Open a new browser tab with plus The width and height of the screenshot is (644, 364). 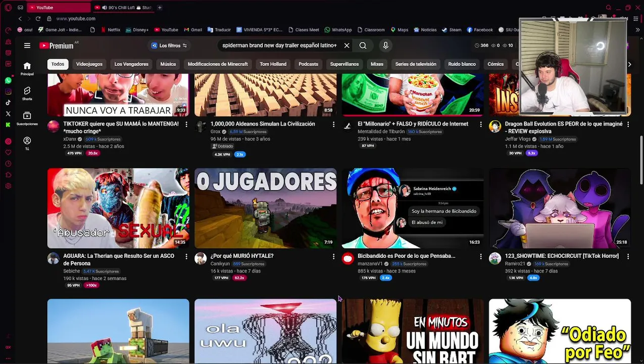(160, 8)
